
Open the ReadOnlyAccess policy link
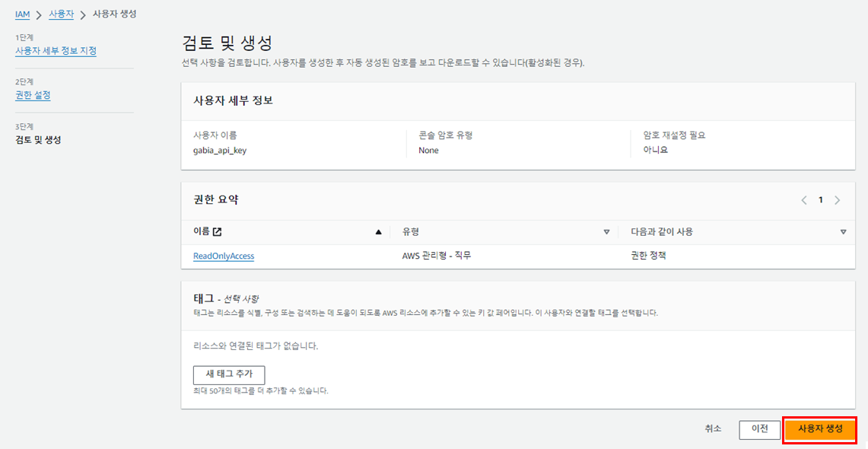pyautogui.click(x=224, y=256)
